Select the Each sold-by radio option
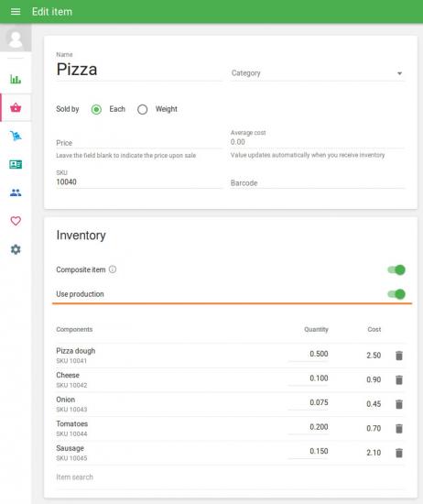The height and width of the screenshot is (504, 423). 96,110
